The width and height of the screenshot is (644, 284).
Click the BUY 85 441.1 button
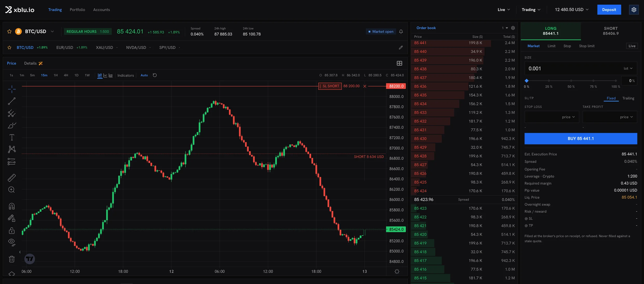pos(581,138)
